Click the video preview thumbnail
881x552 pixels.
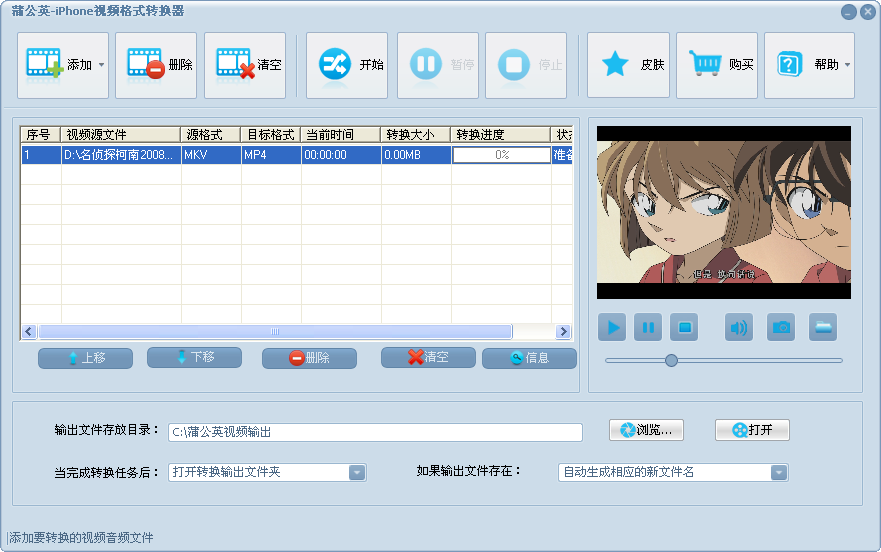(724, 212)
